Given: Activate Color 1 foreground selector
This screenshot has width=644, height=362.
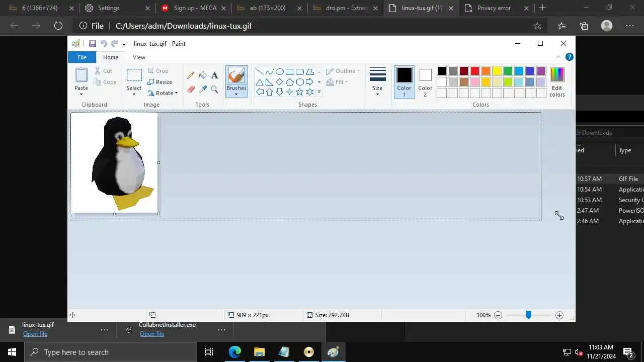Looking at the screenshot, I should pyautogui.click(x=404, y=82).
